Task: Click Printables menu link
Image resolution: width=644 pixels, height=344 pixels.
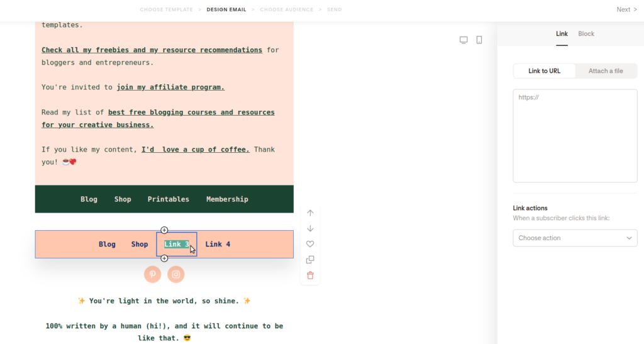Action: coord(169,199)
